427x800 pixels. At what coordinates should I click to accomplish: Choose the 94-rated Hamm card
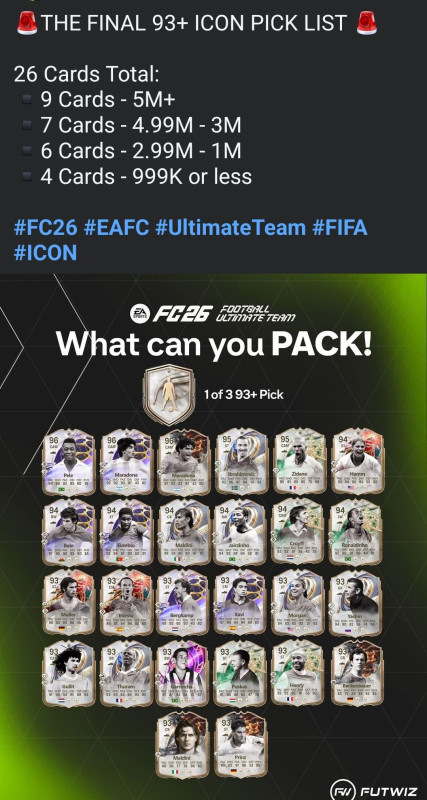(358, 462)
